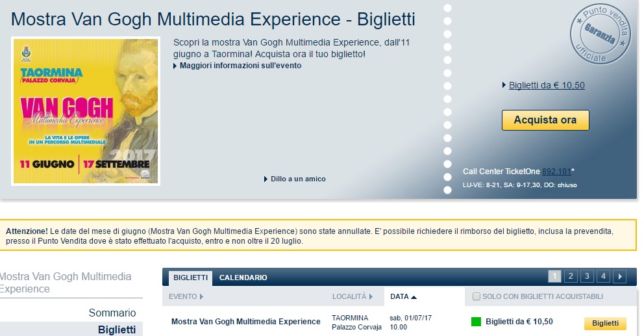Viewport: 644px width, 336px height.
Task: Open Sommario in the left sidebar
Action: pos(112,313)
